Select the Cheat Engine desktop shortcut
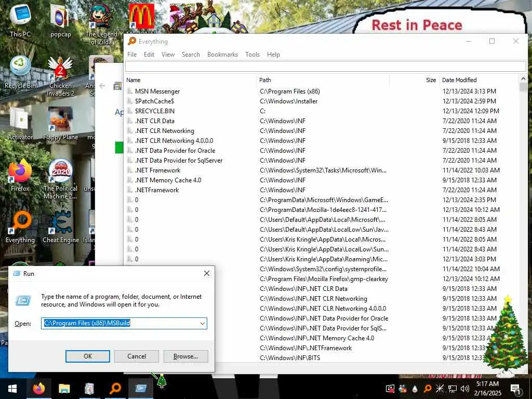 60,227
